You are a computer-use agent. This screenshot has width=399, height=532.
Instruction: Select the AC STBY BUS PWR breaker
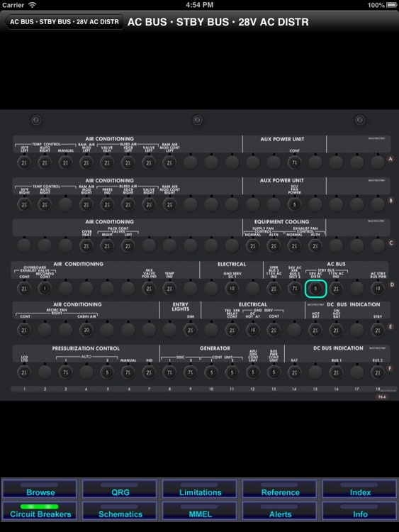(x=378, y=289)
